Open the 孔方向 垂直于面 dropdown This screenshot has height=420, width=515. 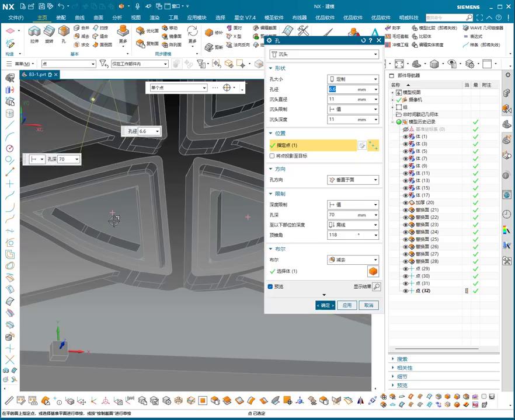353,180
